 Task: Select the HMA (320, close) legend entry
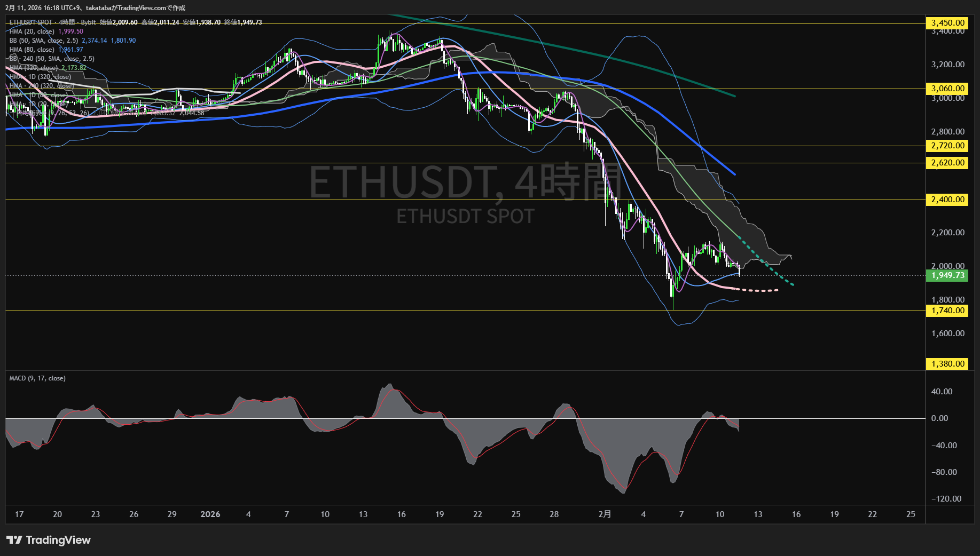pyautogui.click(x=34, y=68)
